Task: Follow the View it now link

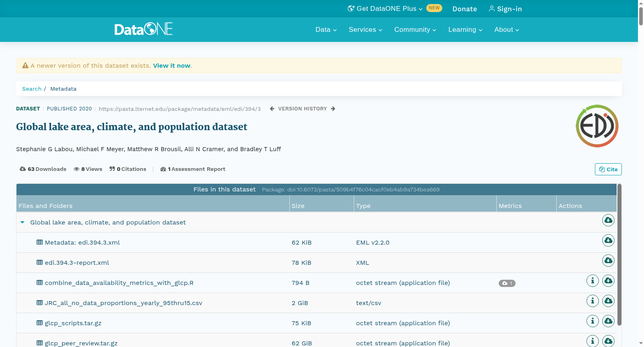Action: click(x=171, y=66)
